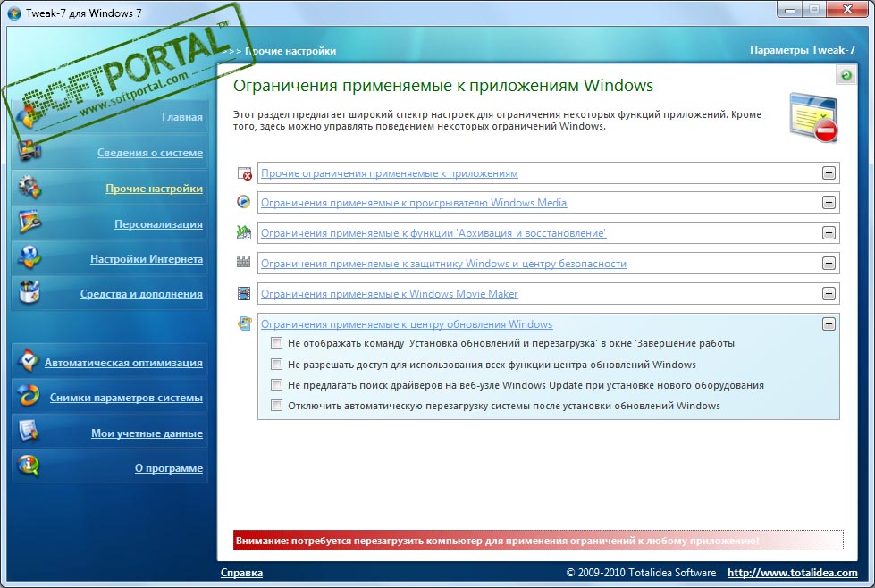Image resolution: width=875 pixels, height=588 pixels.
Task: Click the info magnifier icon beside О программе
Action: pyautogui.click(x=28, y=466)
